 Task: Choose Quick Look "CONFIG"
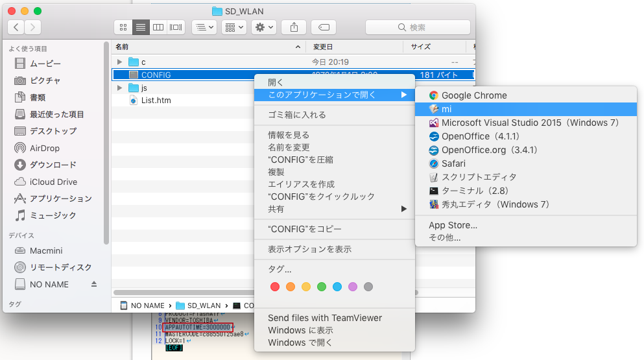334,197
